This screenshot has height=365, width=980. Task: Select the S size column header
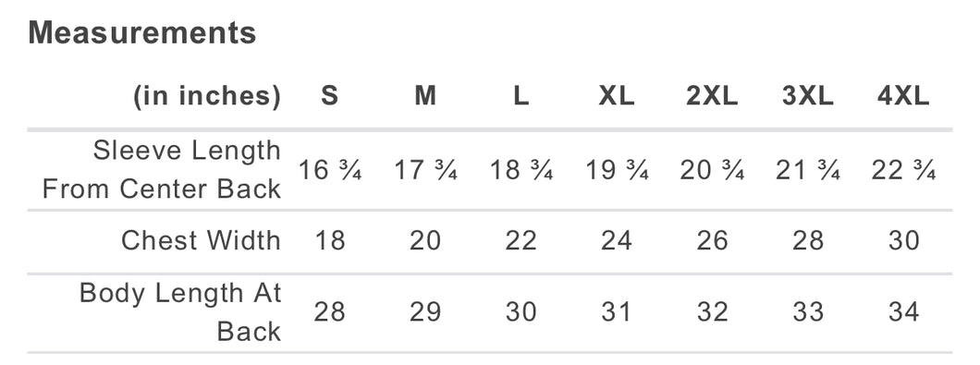coord(329,96)
